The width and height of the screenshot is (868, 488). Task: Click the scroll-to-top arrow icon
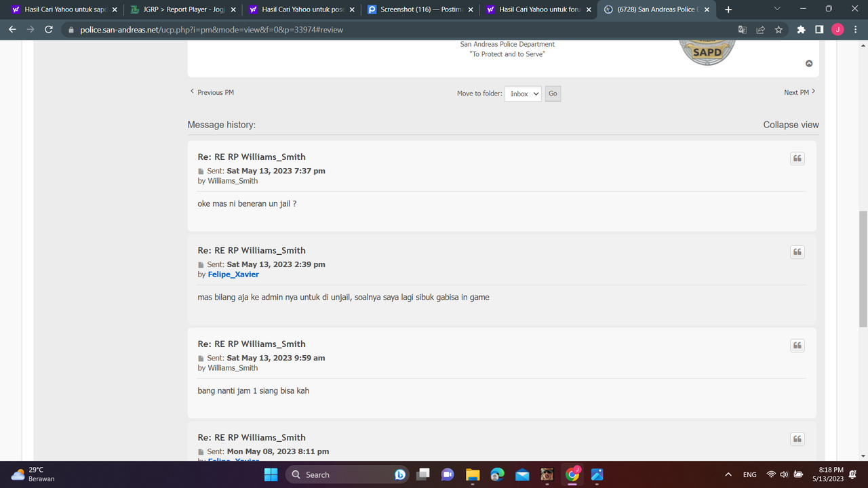pyautogui.click(x=809, y=64)
